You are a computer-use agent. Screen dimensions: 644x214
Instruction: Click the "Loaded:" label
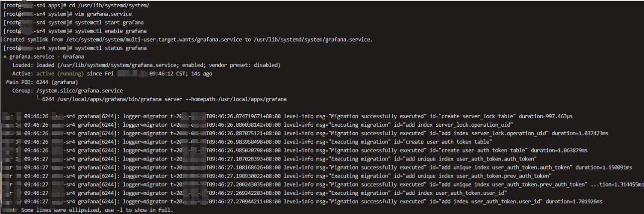pyautogui.click(x=22, y=65)
